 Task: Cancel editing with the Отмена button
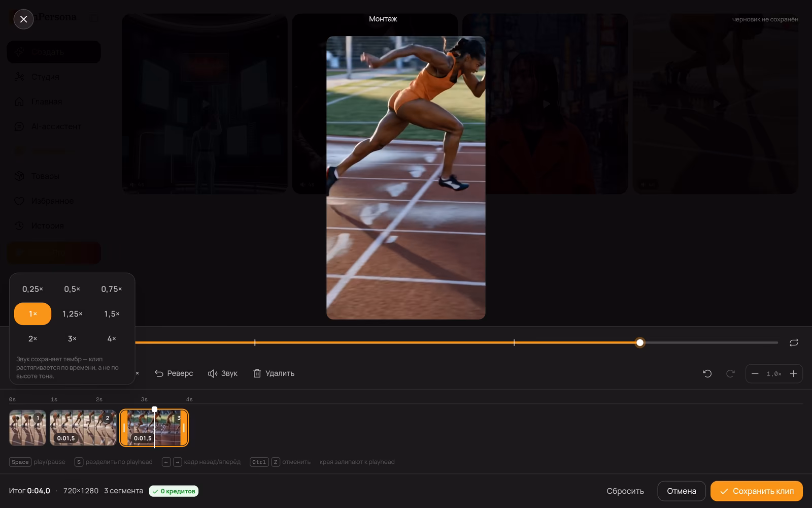coord(682,491)
